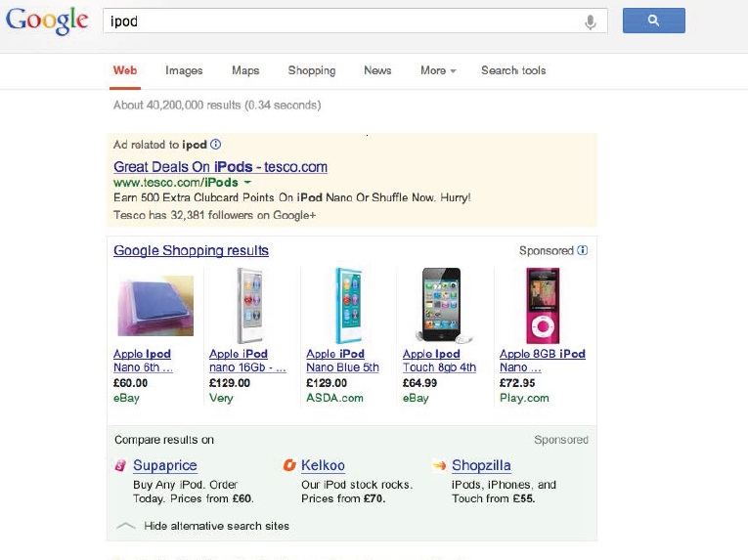Open the More dropdown menu

click(438, 70)
